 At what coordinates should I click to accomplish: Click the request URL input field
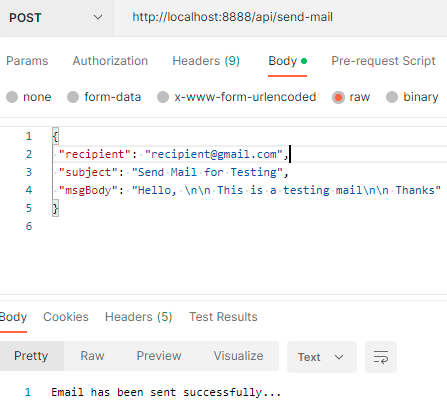[x=280, y=17]
